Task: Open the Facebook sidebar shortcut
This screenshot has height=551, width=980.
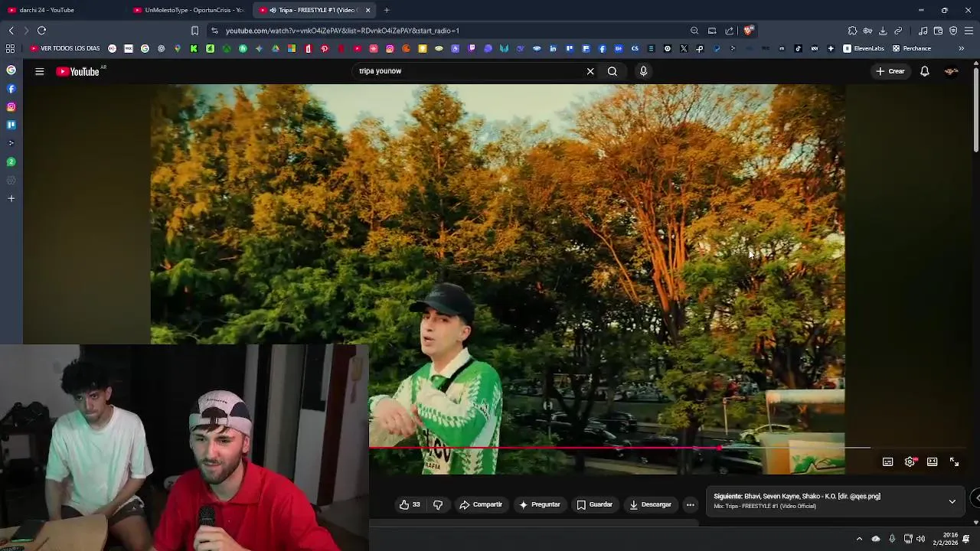Action: (11, 88)
